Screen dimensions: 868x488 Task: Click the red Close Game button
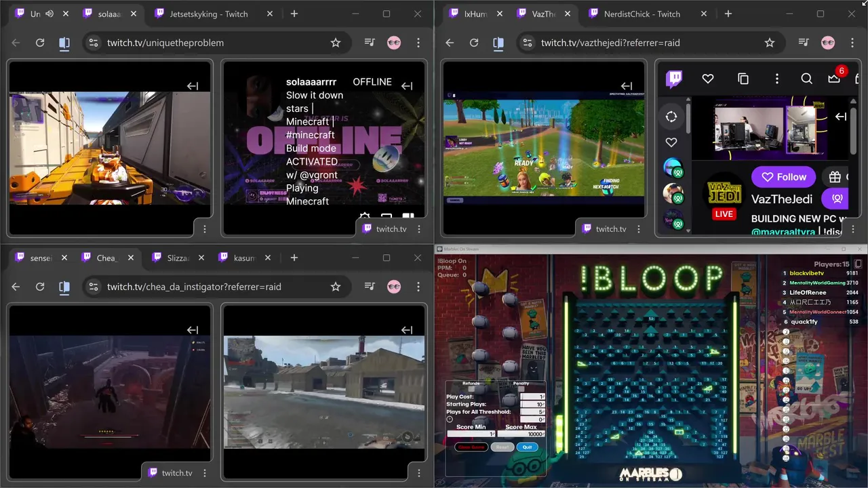coord(471,447)
